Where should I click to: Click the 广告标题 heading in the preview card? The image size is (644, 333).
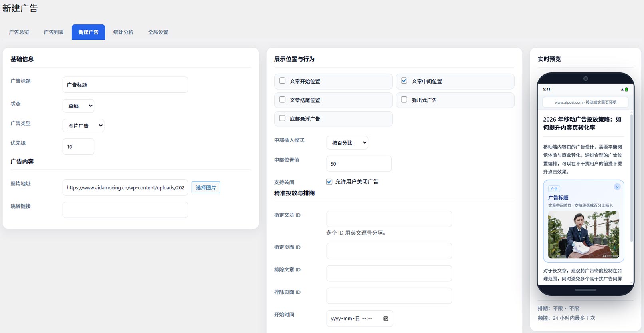pos(558,197)
